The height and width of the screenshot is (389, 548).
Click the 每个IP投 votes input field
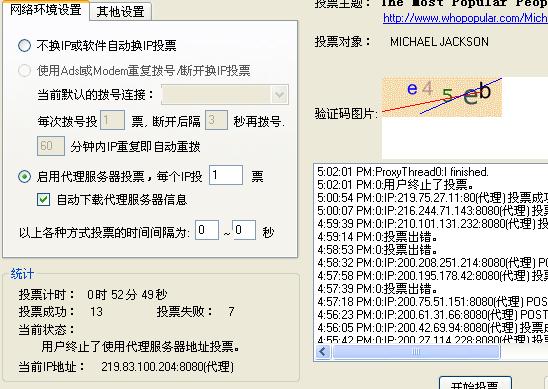[x=226, y=175]
